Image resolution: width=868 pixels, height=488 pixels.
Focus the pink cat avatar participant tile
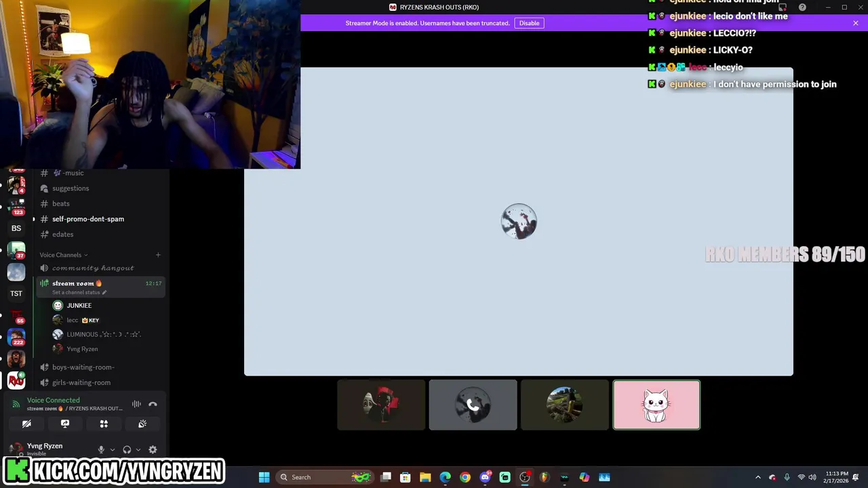tap(656, 405)
